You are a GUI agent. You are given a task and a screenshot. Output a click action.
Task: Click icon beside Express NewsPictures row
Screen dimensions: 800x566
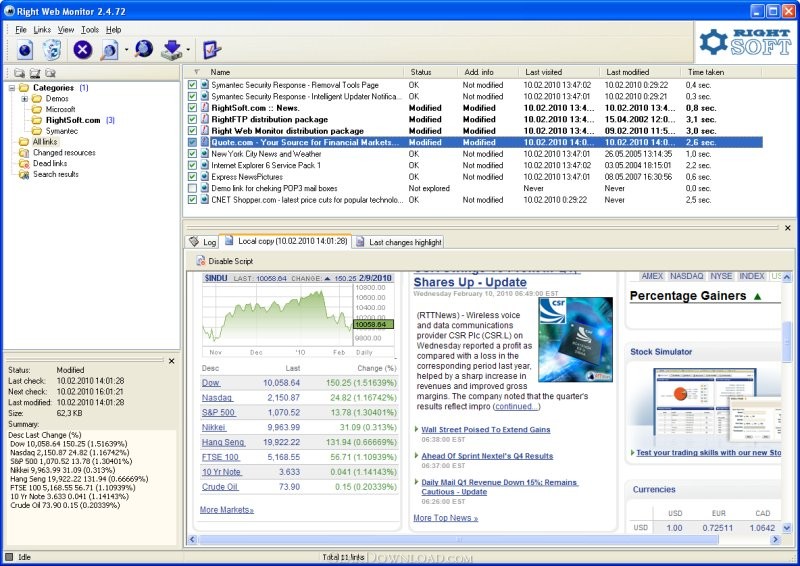click(x=205, y=177)
